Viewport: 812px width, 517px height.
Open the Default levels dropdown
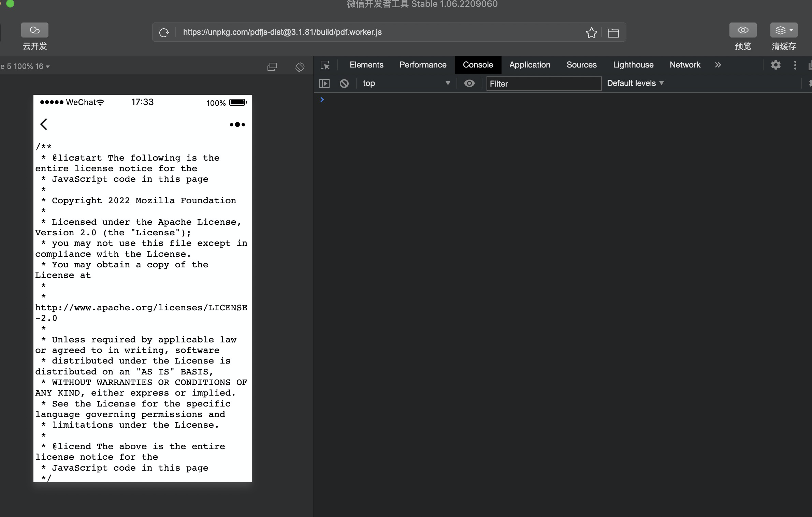coord(635,83)
